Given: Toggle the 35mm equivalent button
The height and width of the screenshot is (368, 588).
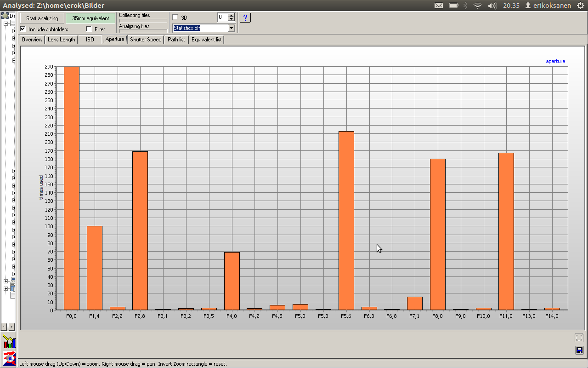Looking at the screenshot, I should coord(90,18).
